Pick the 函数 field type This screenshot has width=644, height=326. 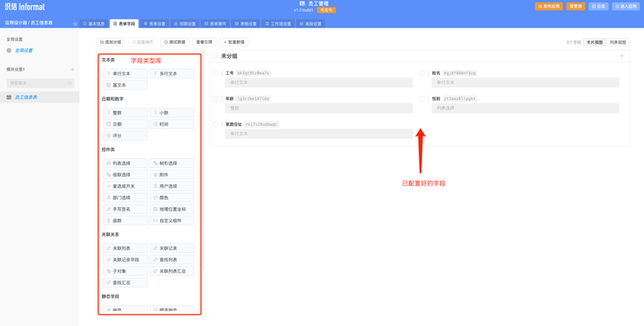[x=125, y=221]
